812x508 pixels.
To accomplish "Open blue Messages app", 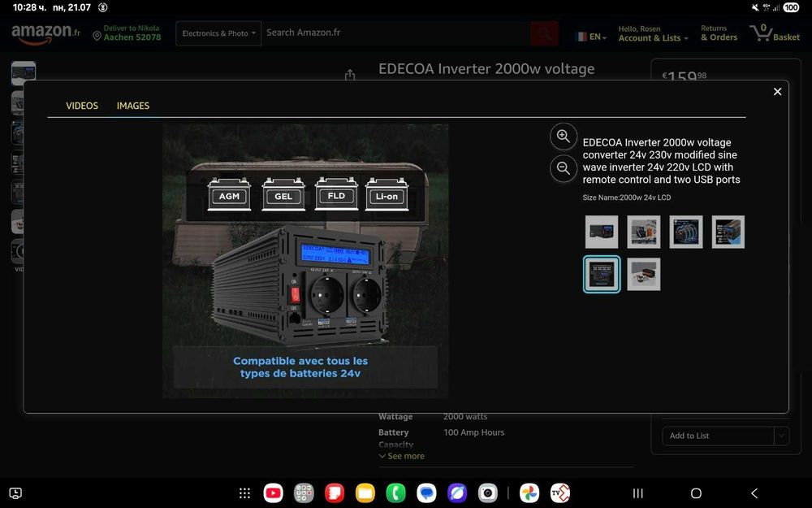I will [x=427, y=493].
